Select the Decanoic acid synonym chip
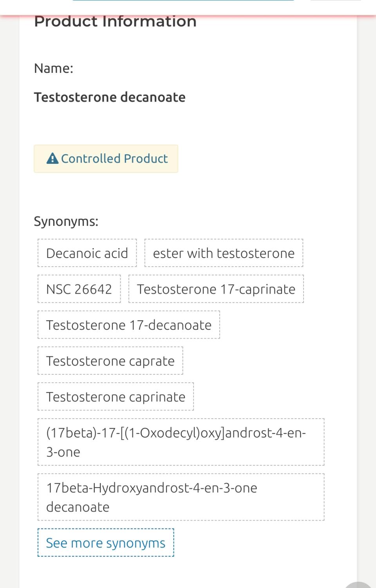The image size is (376, 588). [87, 253]
